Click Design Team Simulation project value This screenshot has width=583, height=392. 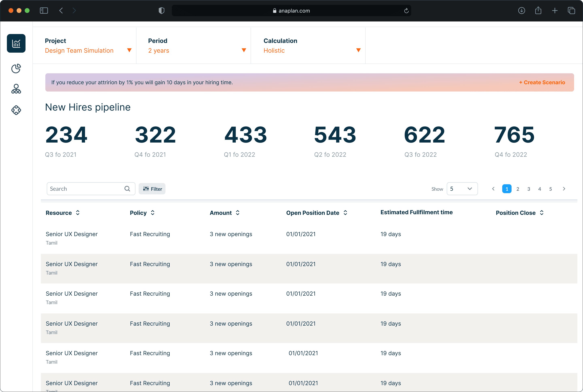click(79, 50)
